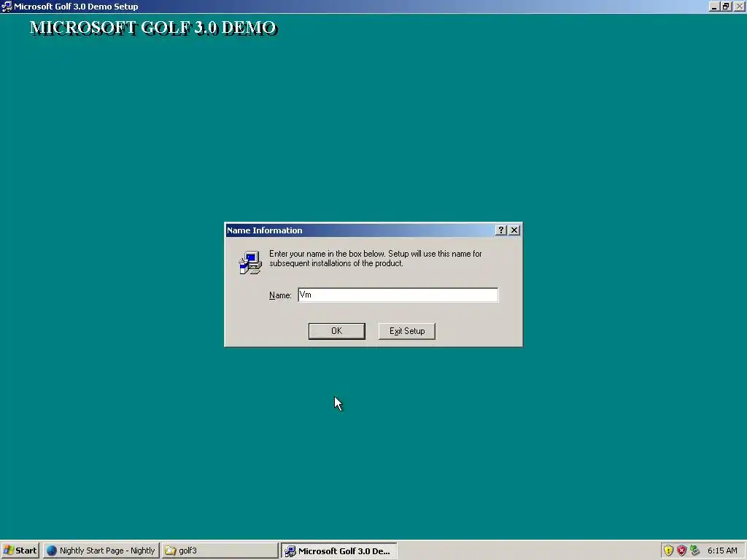Click the Setup window title bar icon
This screenshot has height=560, width=747.
point(7,7)
